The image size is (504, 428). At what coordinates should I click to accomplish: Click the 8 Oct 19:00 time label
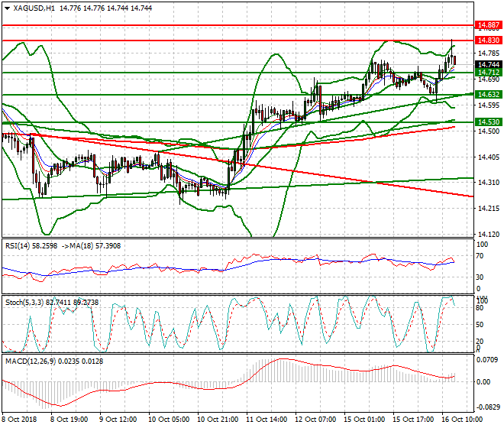(x=69, y=420)
